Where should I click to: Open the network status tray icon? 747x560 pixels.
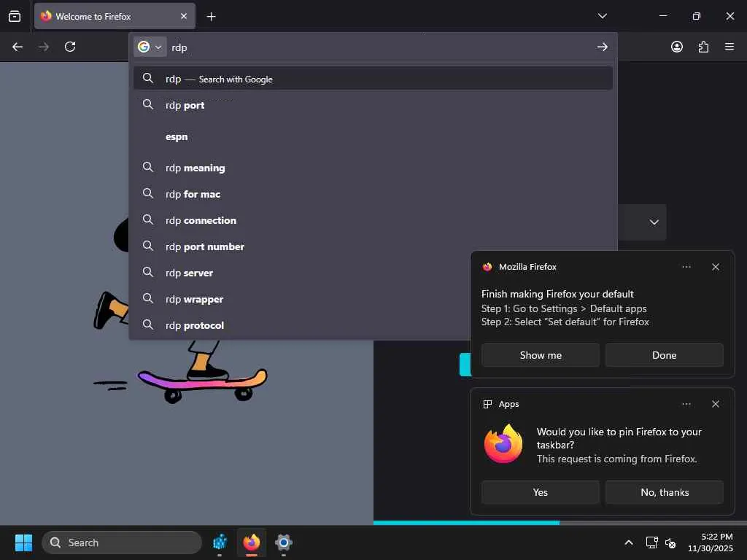click(651, 542)
